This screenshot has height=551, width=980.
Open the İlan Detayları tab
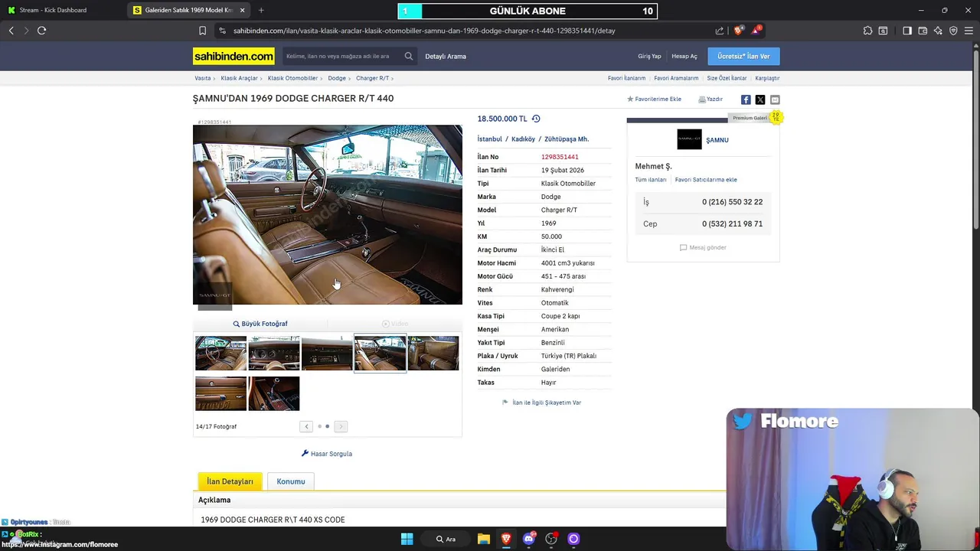[230, 481]
